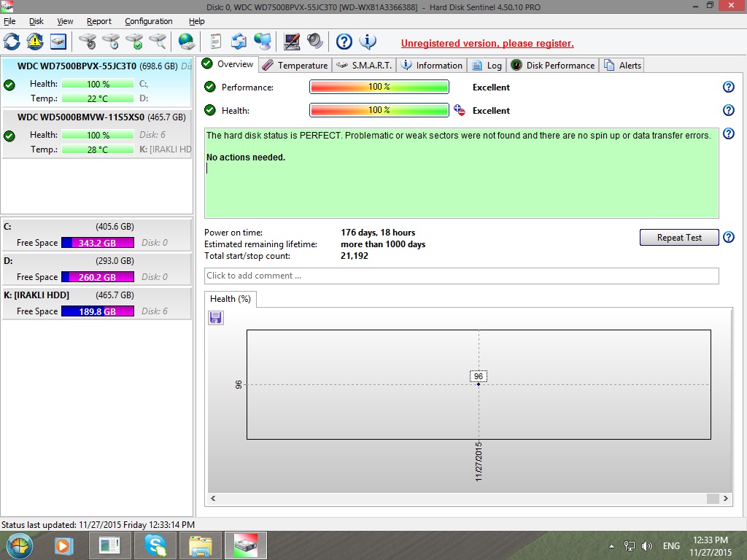This screenshot has height=560, width=747.
Task: Click the K: free space 189.8 GB bar
Action: (x=98, y=311)
